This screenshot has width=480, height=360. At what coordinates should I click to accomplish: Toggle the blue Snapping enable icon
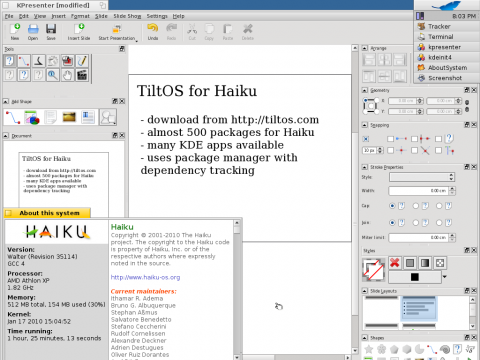click(366, 139)
